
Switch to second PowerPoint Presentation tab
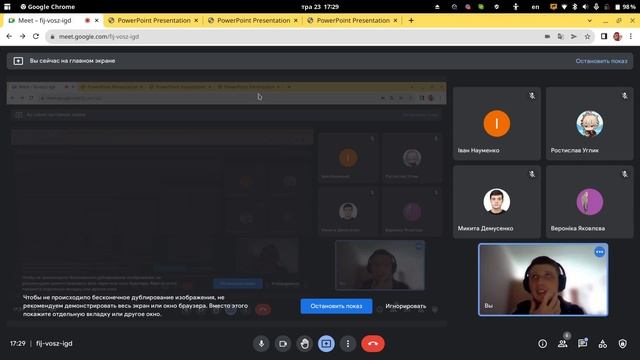[253, 20]
